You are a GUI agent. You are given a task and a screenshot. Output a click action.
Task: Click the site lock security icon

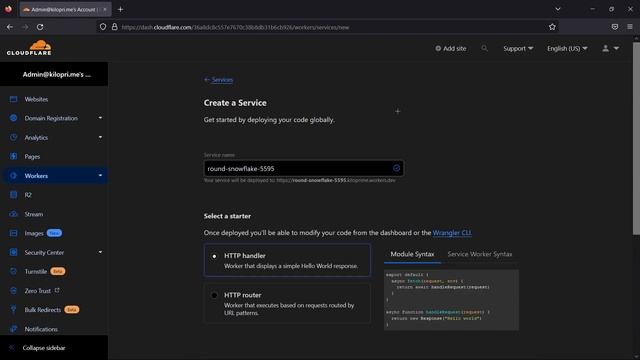pyautogui.click(x=115, y=27)
